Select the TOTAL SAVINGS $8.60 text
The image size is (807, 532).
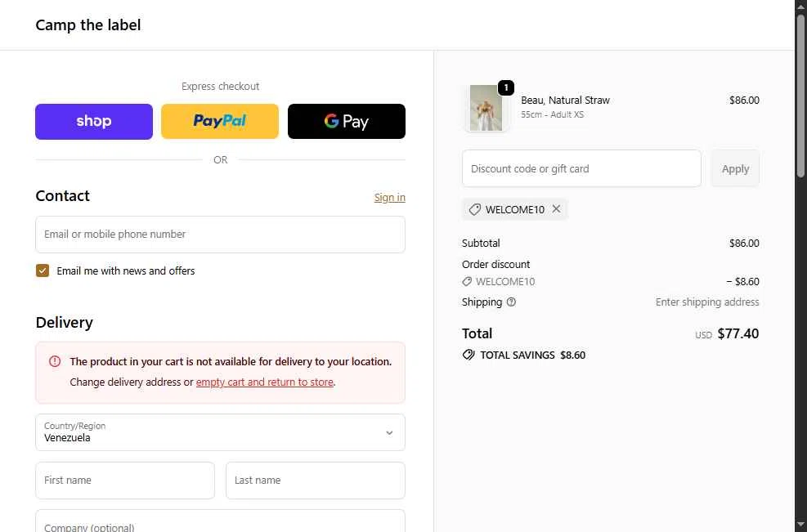click(x=532, y=355)
